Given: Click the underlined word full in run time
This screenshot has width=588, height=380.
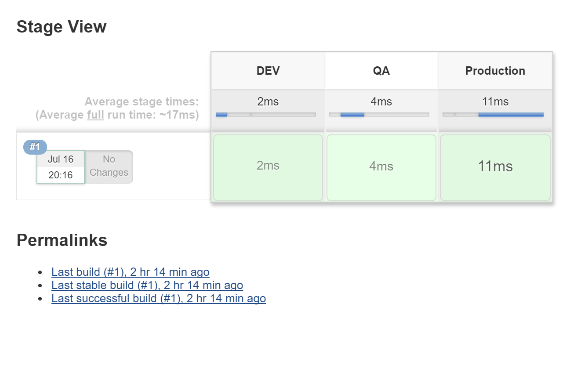Looking at the screenshot, I should [95, 115].
